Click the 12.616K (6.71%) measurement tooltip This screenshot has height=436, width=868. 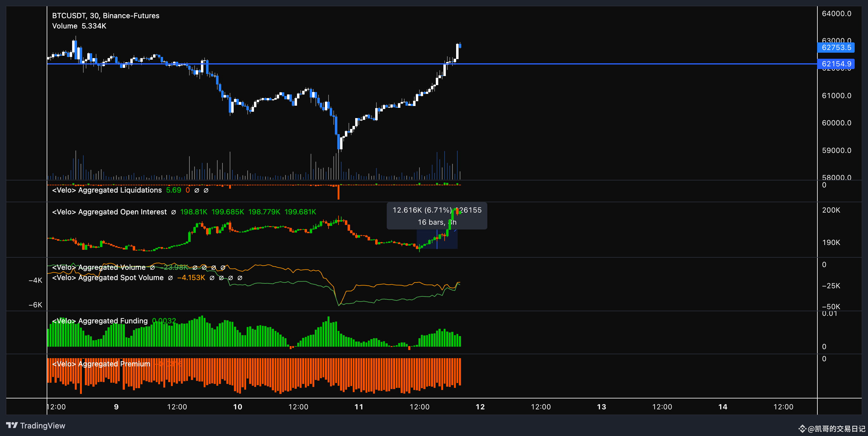(x=437, y=216)
